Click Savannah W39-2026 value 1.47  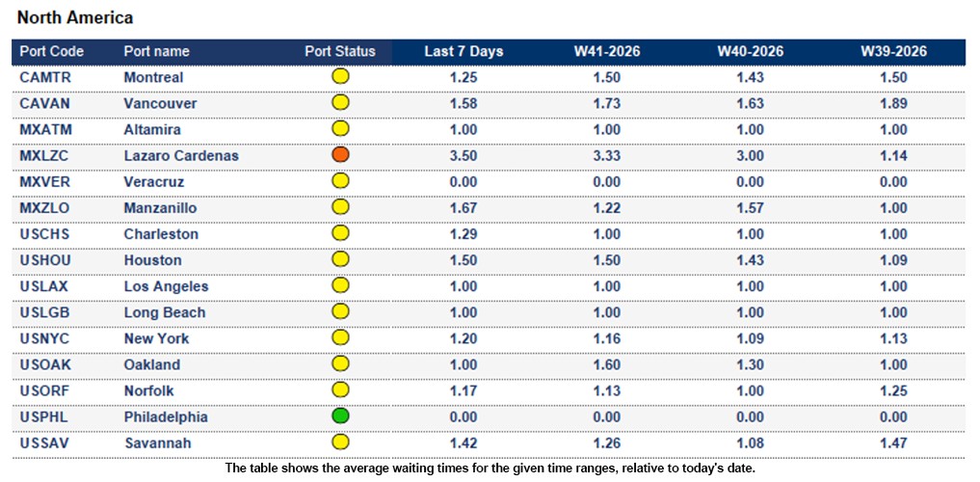(x=893, y=443)
